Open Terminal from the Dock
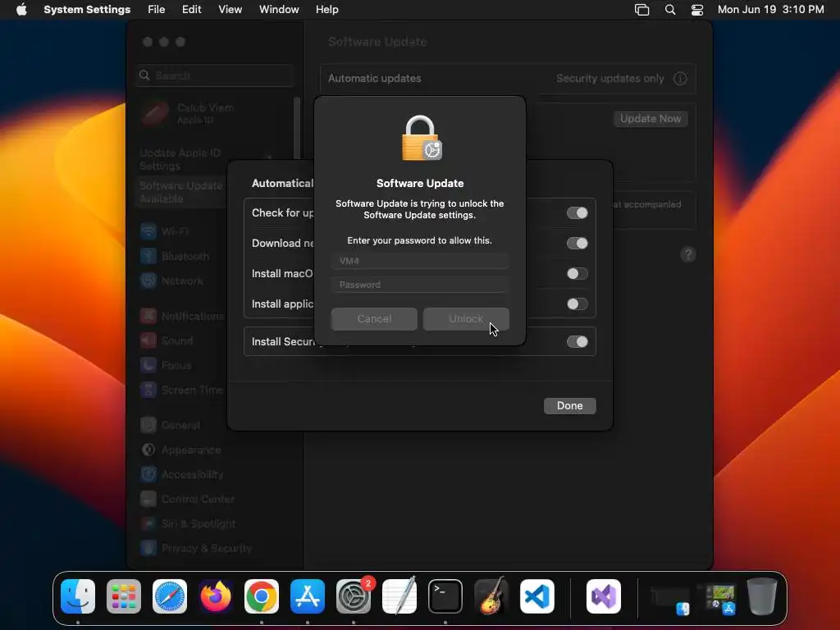This screenshot has width=840, height=630. [445, 596]
